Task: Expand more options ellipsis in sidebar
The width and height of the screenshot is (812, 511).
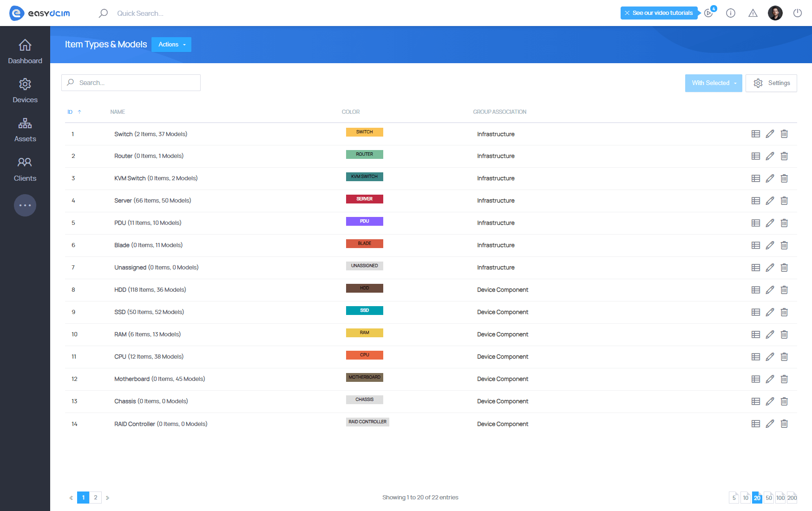Action: (25, 205)
